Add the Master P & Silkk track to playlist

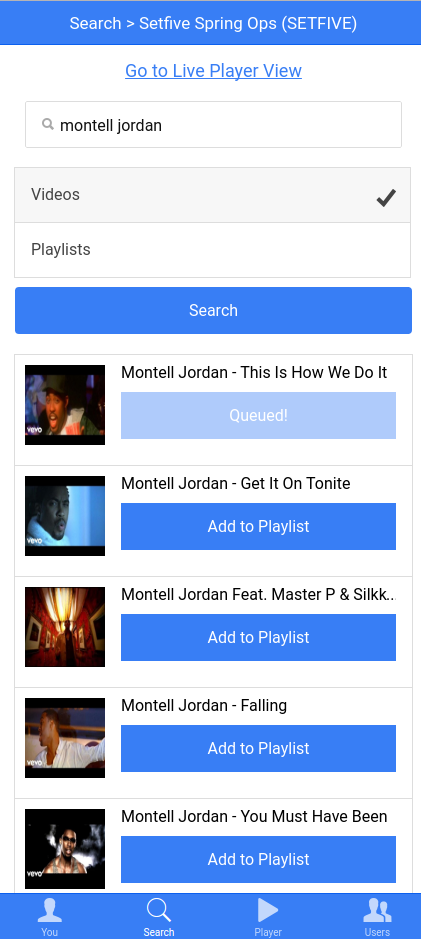click(x=258, y=637)
